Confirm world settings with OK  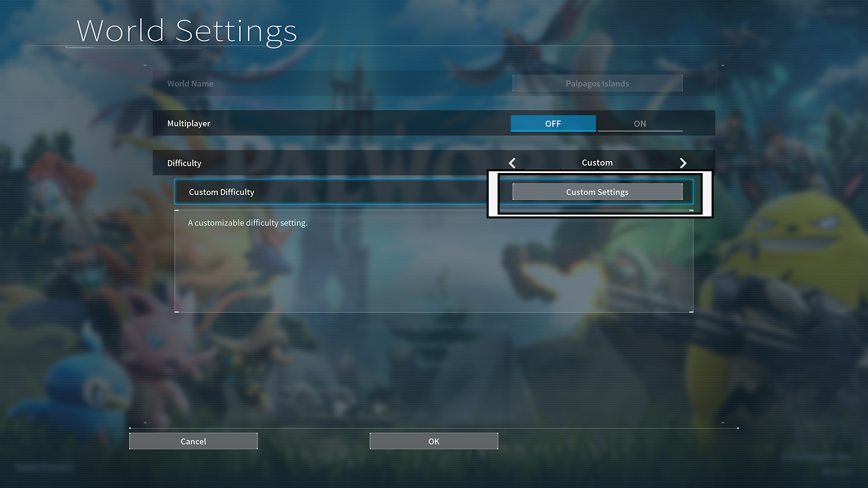tap(433, 441)
